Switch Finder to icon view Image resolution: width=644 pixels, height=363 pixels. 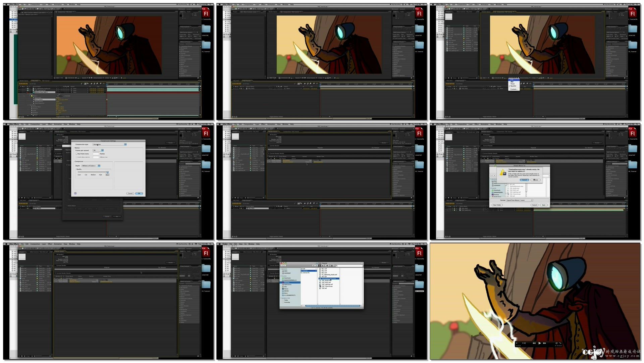point(314,266)
